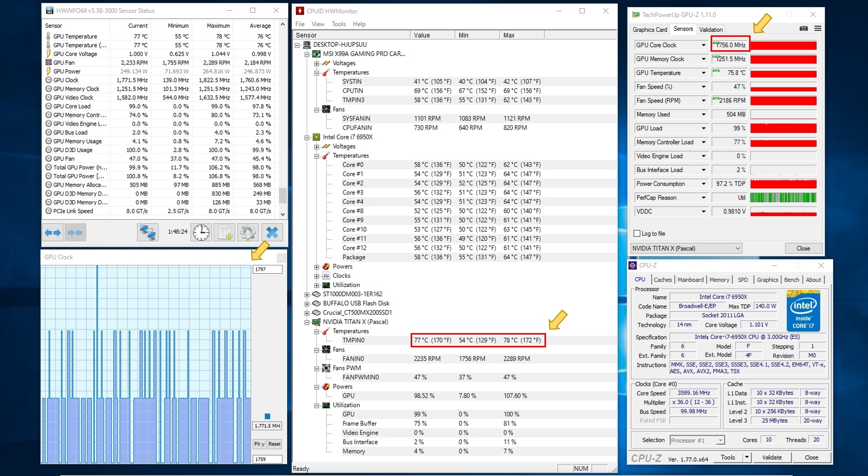Open PerfCap Reason sensor dropdown

703,197
